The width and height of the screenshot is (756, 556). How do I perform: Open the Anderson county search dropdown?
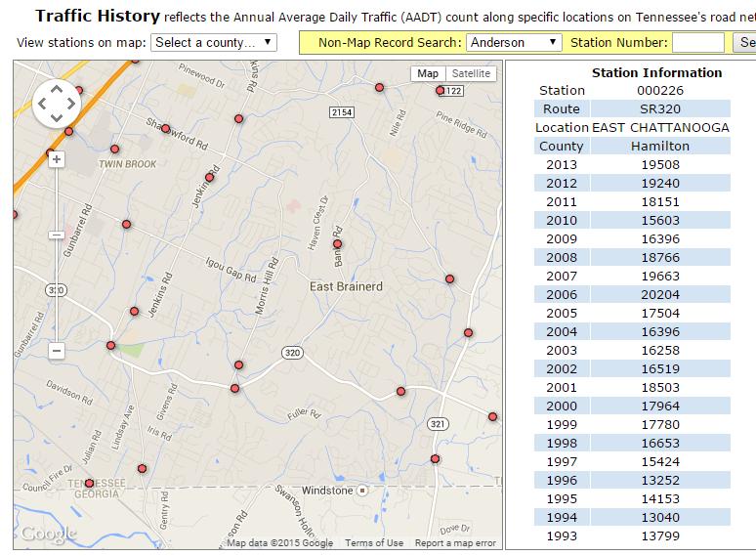[x=514, y=42]
